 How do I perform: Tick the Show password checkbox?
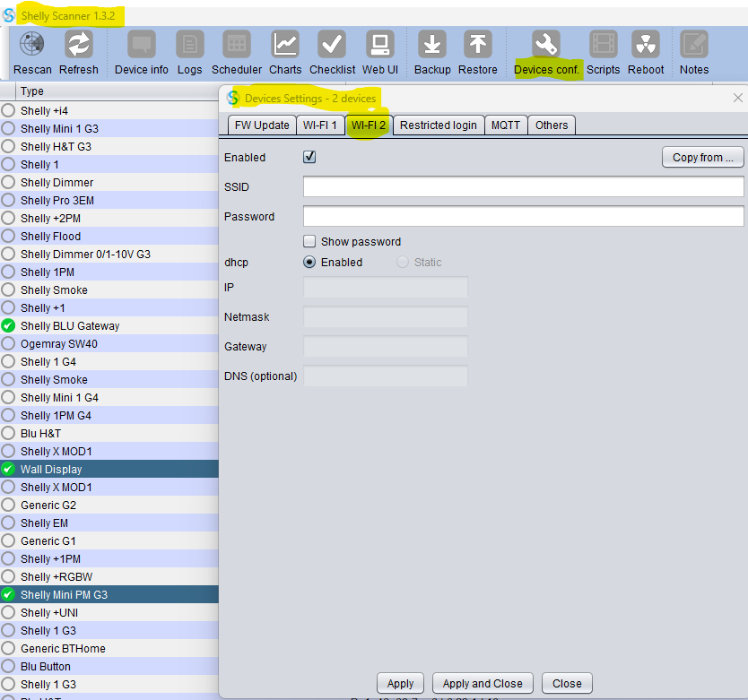pyautogui.click(x=309, y=241)
